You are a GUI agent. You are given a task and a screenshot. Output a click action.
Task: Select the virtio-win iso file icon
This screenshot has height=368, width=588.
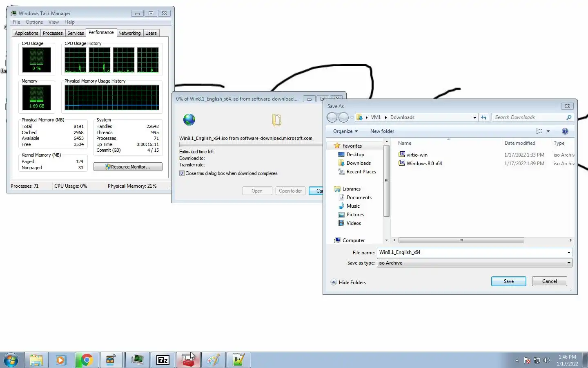pos(402,155)
